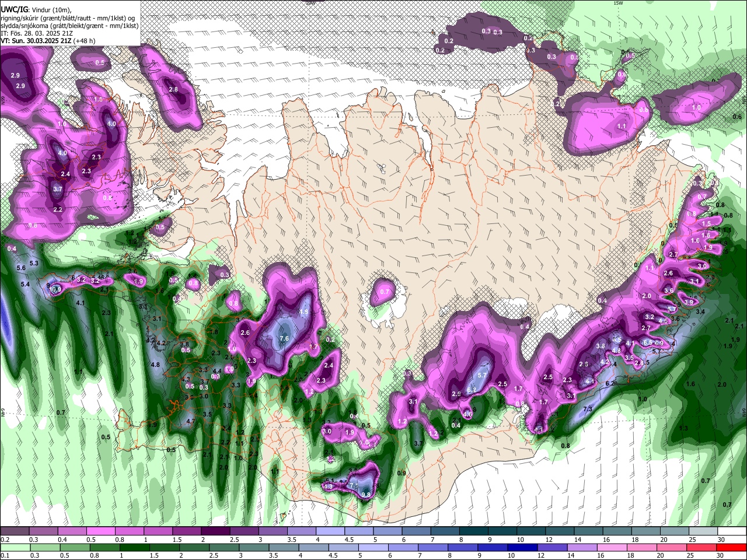Select the mauve top-row swatch at 0.3
The width and height of the screenshot is (747, 560).
(x=43, y=531)
